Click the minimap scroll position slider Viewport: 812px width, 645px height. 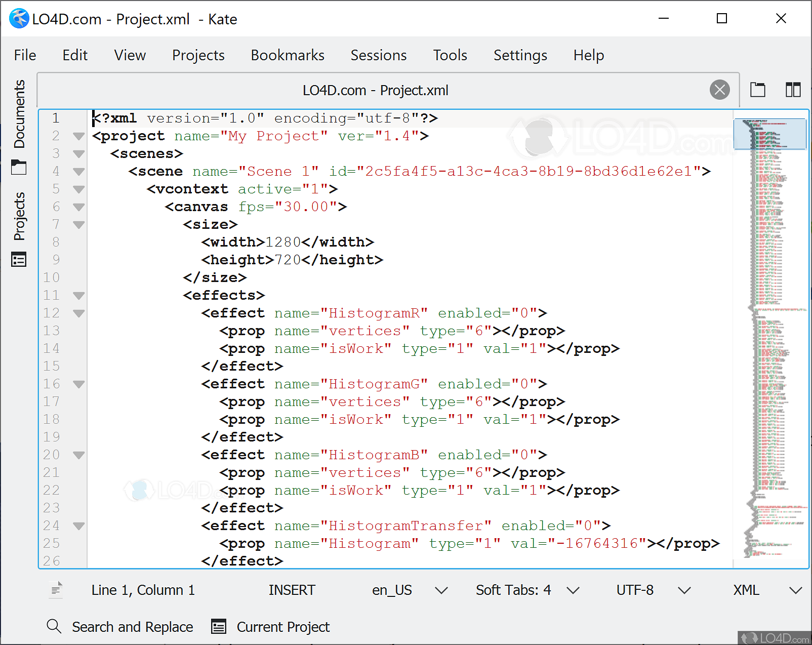[770, 134]
